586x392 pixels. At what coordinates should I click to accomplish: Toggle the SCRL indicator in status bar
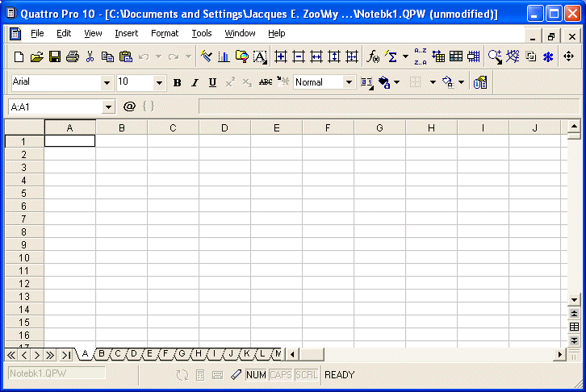pyautogui.click(x=306, y=374)
